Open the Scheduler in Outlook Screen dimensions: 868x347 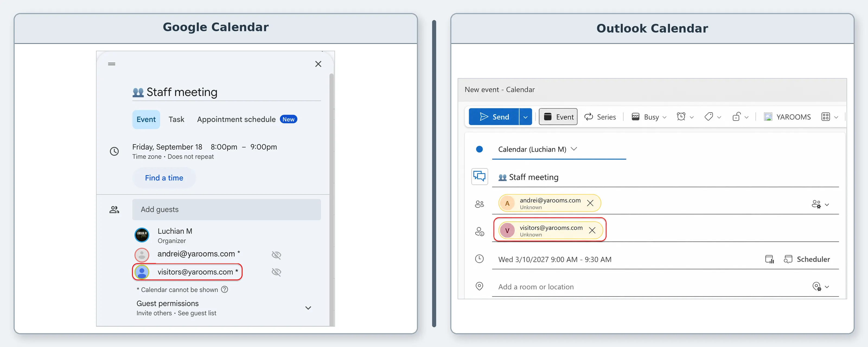pos(807,259)
